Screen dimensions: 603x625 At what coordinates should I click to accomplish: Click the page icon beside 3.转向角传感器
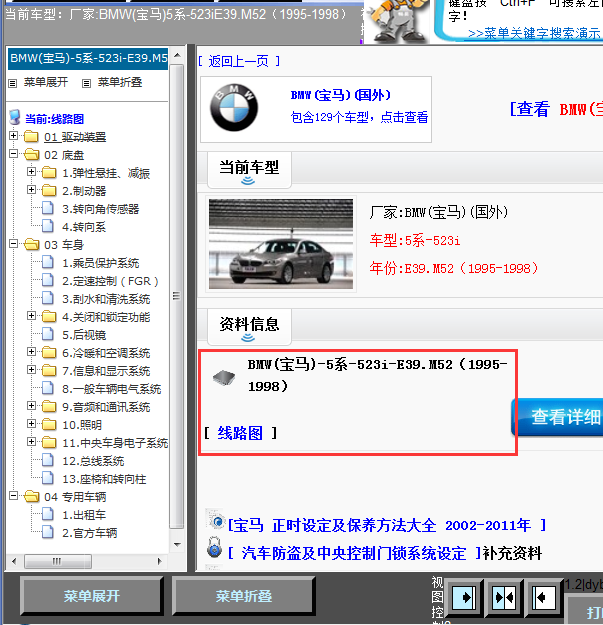tap(48, 208)
